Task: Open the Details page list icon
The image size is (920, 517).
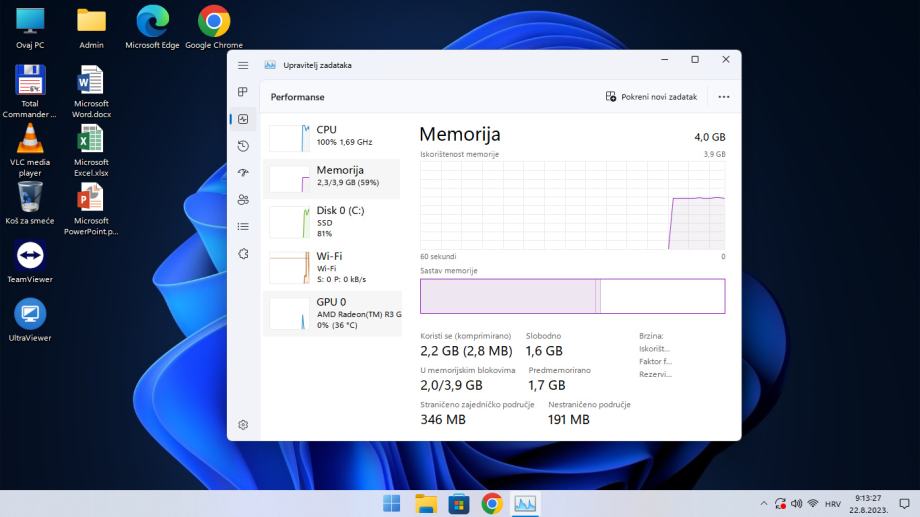Action: pos(243,227)
